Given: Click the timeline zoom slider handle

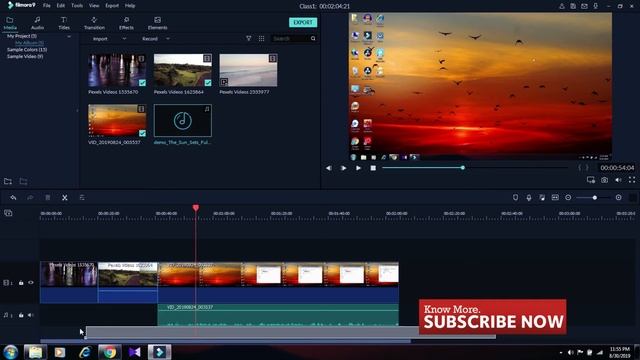Looking at the screenshot, I should 595,198.
